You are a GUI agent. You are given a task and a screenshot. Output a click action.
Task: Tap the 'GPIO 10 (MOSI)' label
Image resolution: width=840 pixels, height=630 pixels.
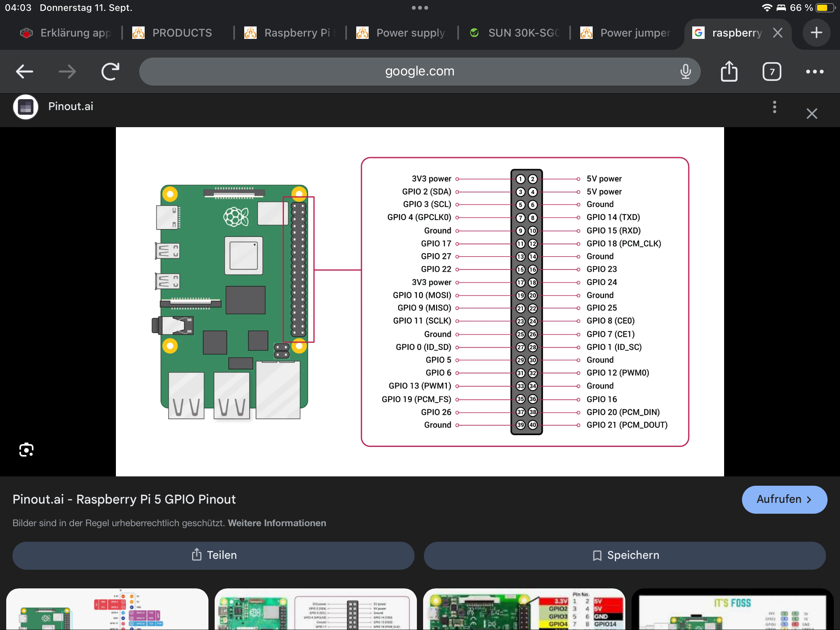coord(422,295)
